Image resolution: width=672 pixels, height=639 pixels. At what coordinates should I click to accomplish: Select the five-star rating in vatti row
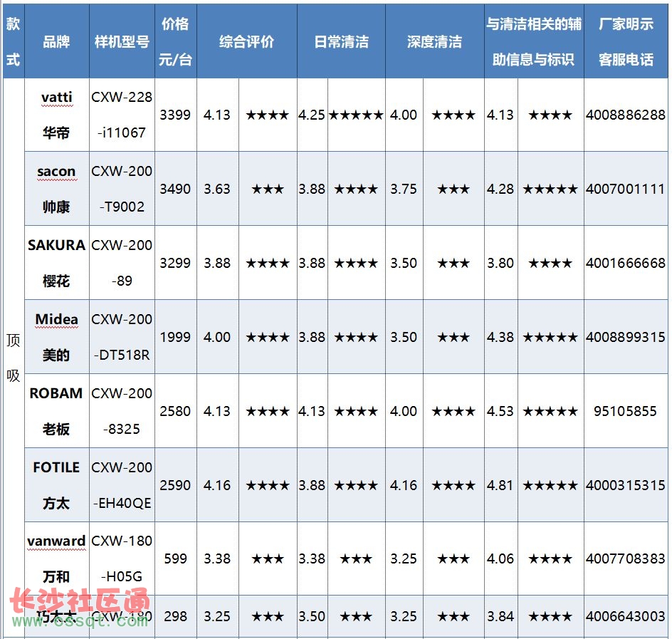coord(356,115)
